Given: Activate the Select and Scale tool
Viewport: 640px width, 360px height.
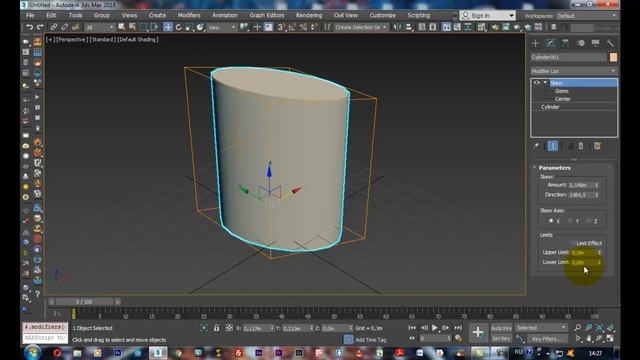Looking at the screenshot, I should (189, 27).
